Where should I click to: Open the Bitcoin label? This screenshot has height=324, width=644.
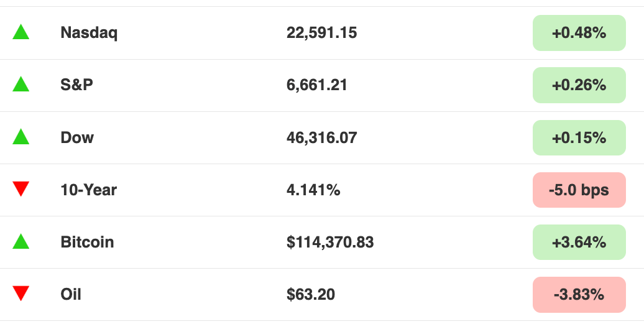point(87,242)
